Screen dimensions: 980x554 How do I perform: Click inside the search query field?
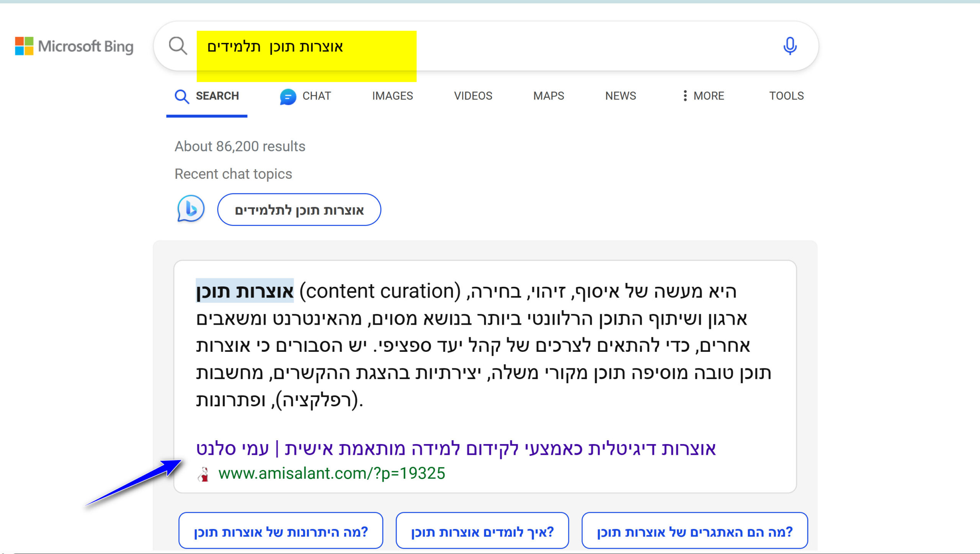point(486,46)
